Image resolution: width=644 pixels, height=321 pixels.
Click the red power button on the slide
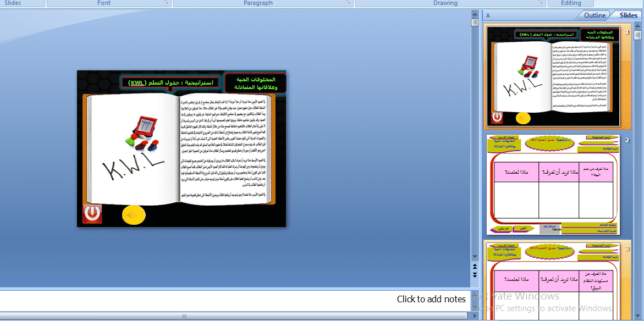click(92, 214)
